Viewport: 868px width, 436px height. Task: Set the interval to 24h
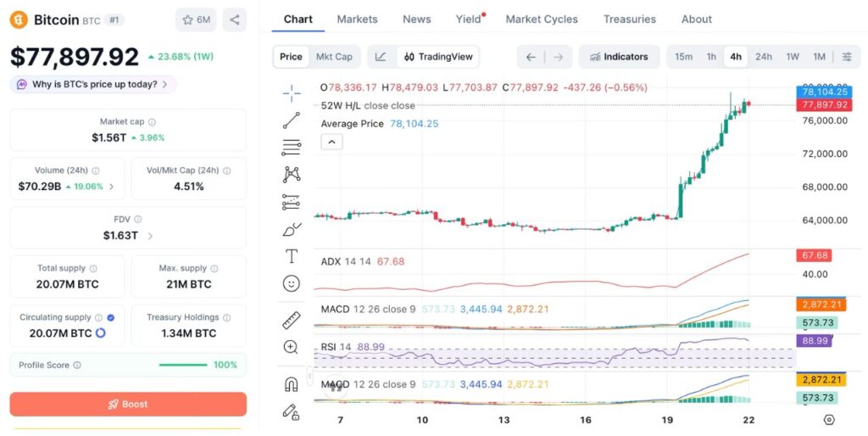[764, 57]
